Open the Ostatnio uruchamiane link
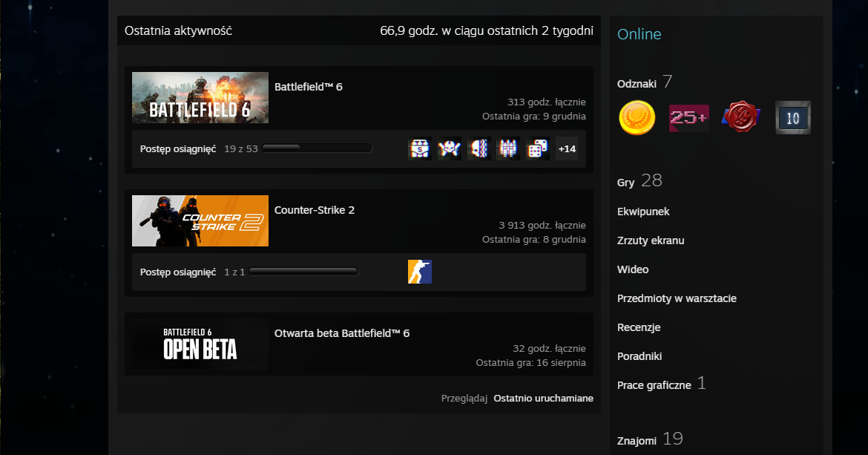Screen dimensions: 868x455 click(543, 399)
